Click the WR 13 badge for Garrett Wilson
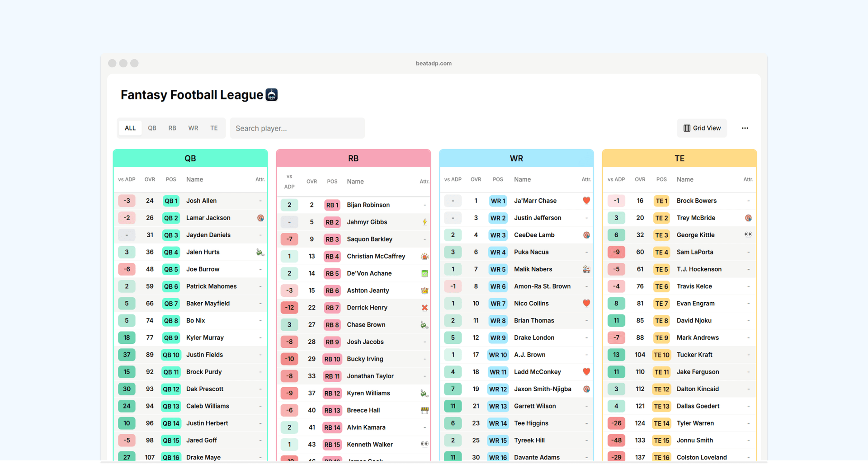868x464 pixels. tap(498, 406)
